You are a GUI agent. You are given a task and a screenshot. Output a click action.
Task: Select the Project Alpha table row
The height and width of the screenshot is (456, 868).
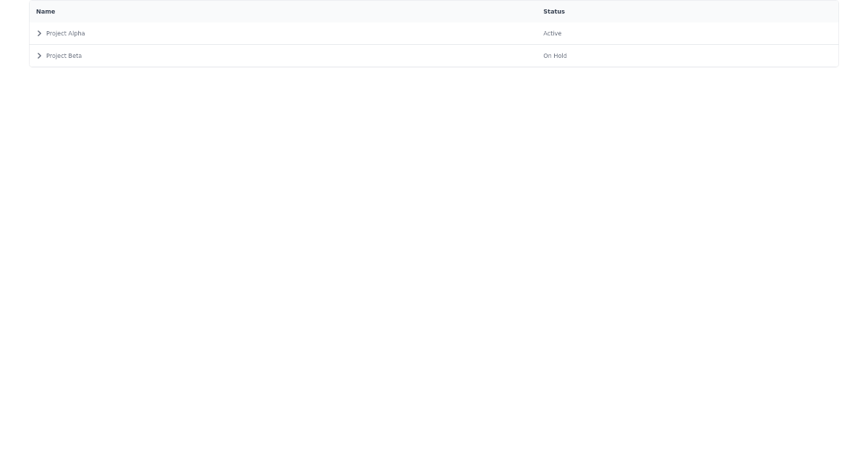(289, 33)
